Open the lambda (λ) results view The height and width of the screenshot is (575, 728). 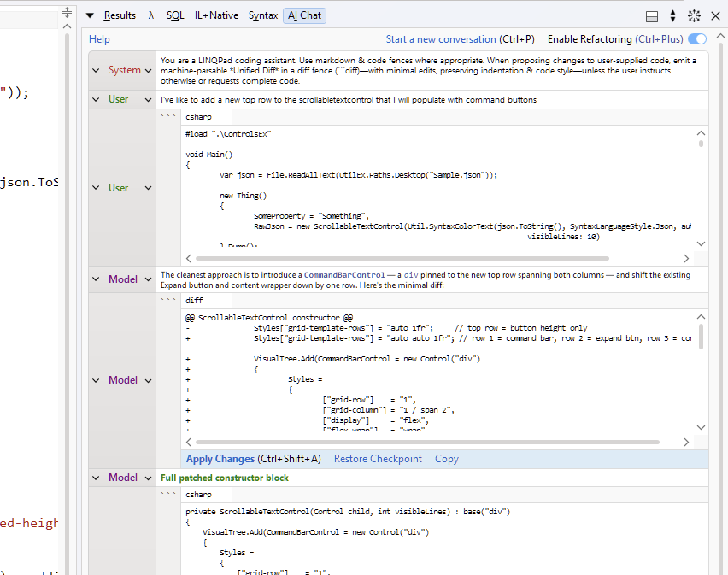(x=151, y=15)
